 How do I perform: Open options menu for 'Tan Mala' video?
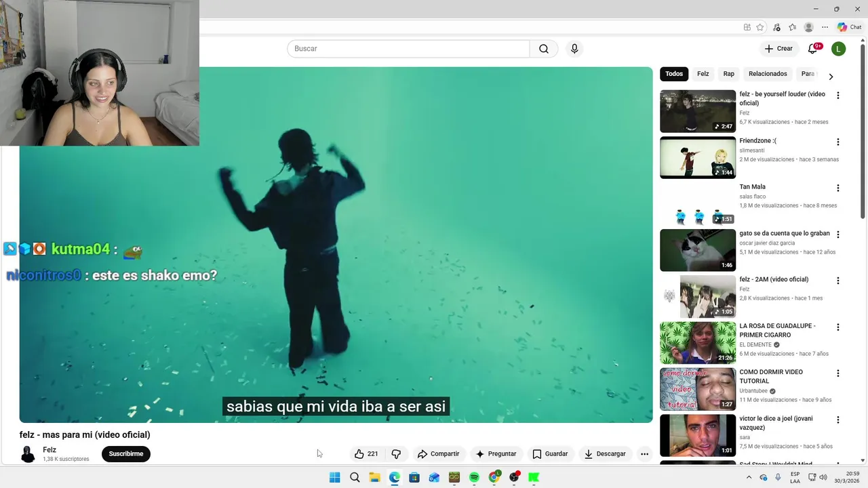[x=838, y=188]
